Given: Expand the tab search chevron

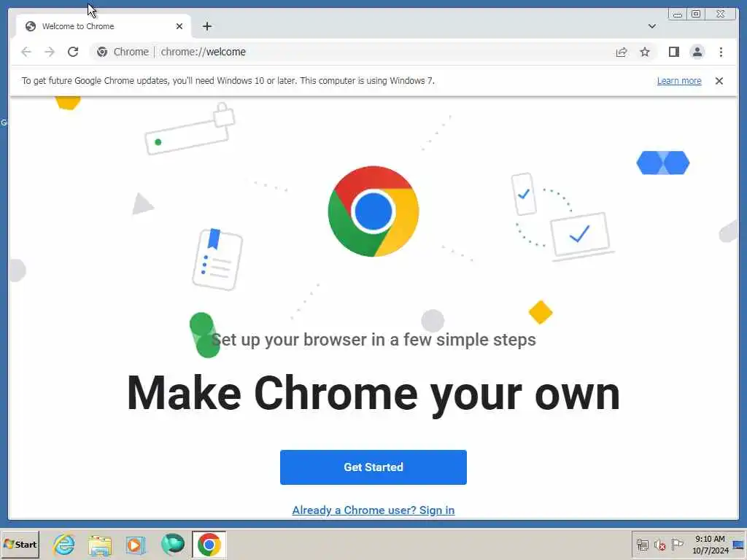Looking at the screenshot, I should [651, 26].
